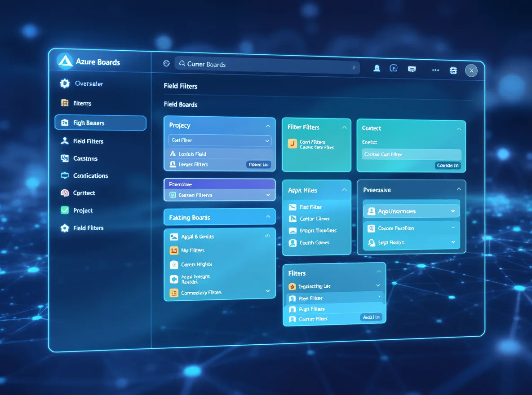Open the orange My Filters icon

173,250
